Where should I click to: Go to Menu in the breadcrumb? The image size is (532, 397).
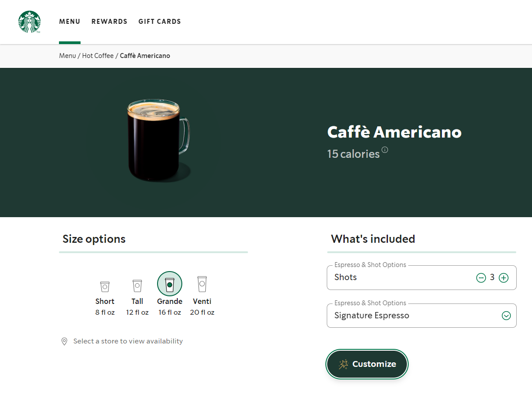[68, 56]
